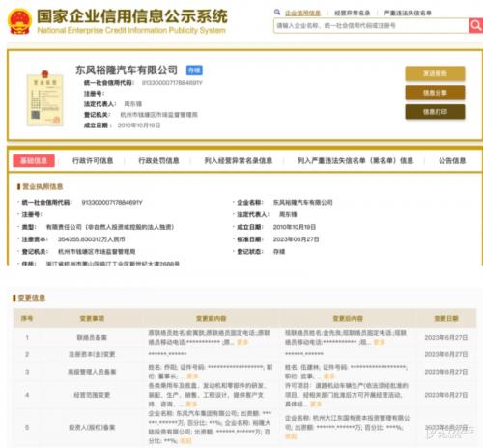Click the 变更前内容 column header

click(212, 319)
